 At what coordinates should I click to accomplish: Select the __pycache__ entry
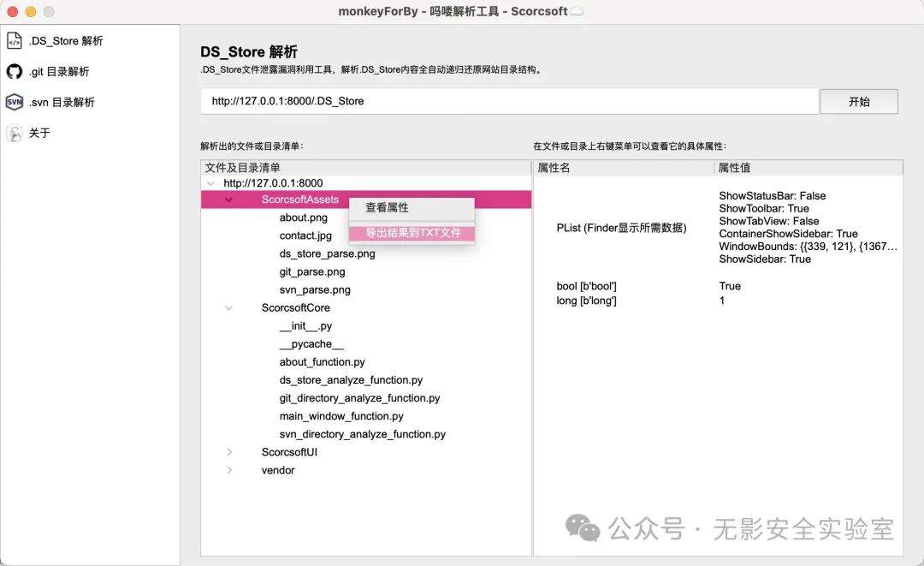(311, 344)
